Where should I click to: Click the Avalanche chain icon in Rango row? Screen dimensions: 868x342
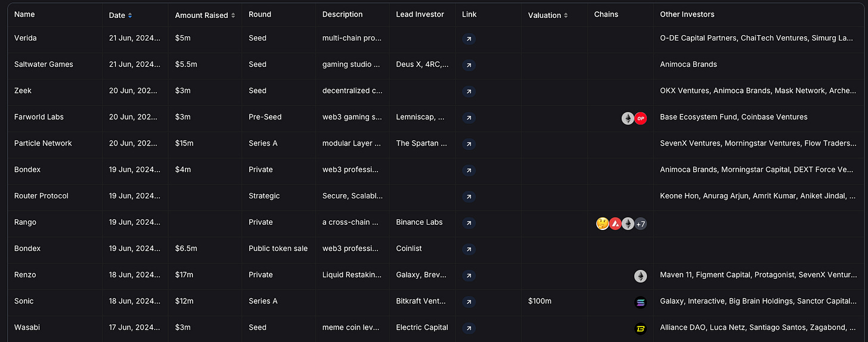[615, 223]
